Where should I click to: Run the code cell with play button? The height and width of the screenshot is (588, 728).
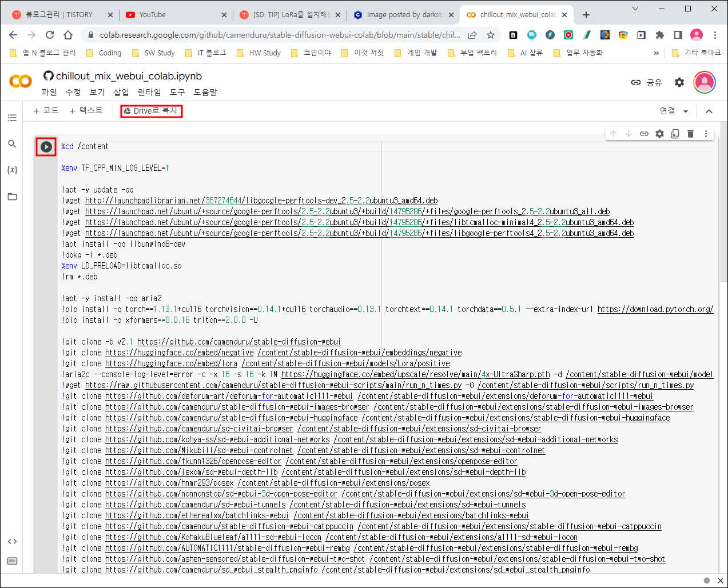pyautogui.click(x=46, y=147)
